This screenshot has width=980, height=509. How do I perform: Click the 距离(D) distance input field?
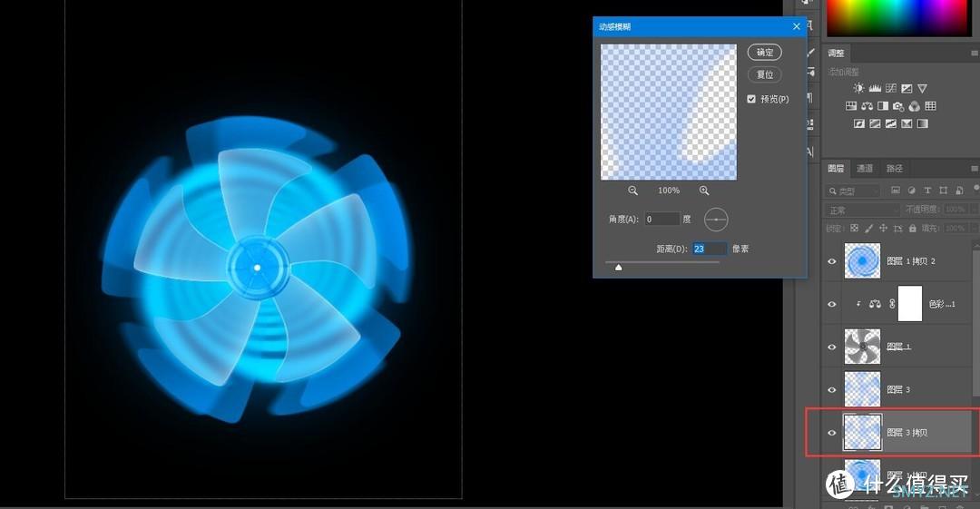pyautogui.click(x=710, y=249)
